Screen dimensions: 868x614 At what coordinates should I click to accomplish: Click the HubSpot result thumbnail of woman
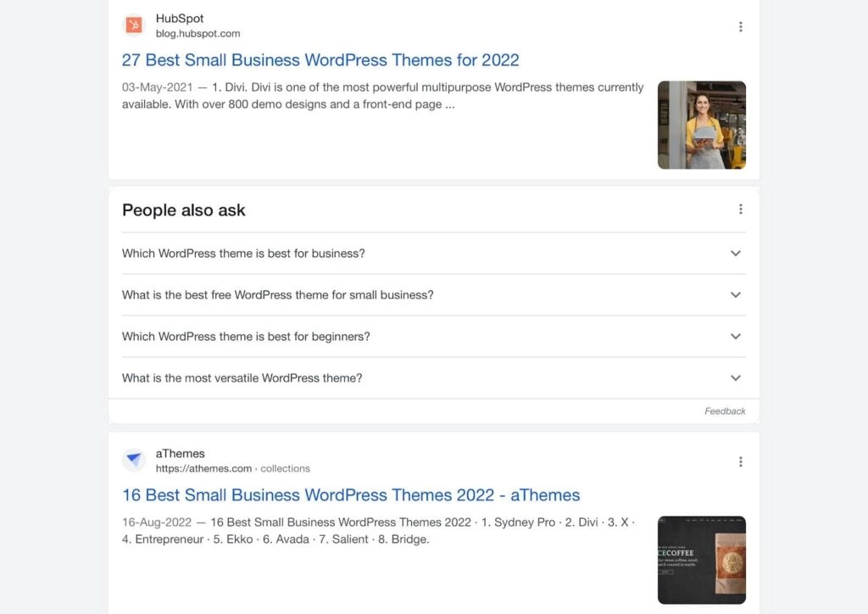point(701,126)
